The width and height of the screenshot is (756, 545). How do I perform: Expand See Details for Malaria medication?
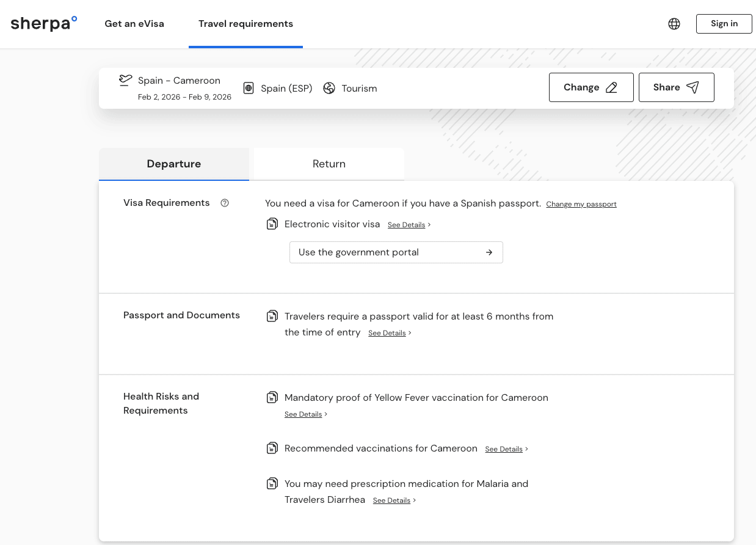394,500
